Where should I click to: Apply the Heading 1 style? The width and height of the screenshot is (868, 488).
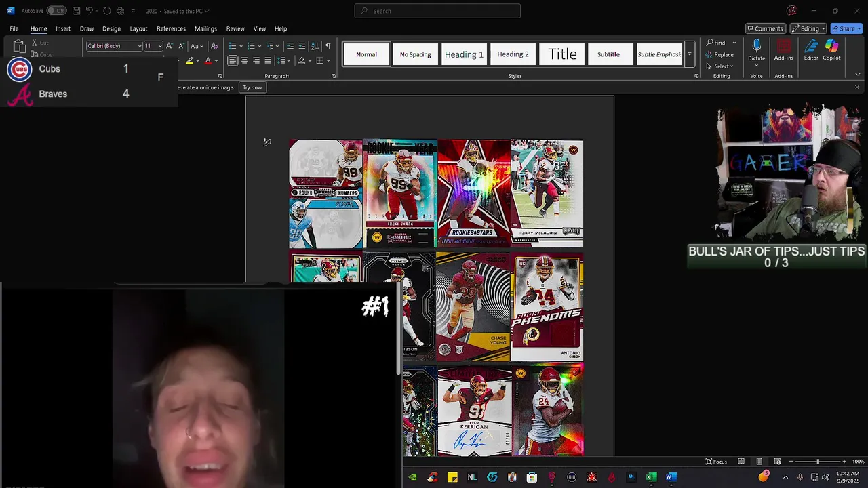pyautogui.click(x=464, y=54)
